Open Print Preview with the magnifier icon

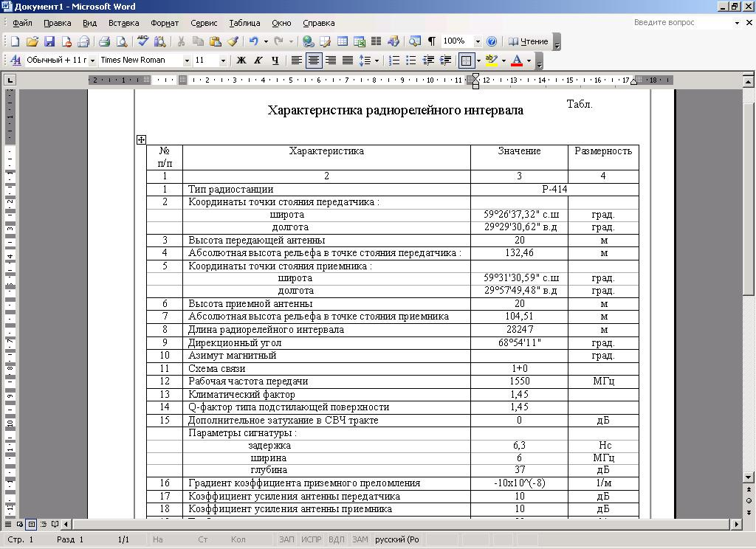pyautogui.click(x=122, y=41)
